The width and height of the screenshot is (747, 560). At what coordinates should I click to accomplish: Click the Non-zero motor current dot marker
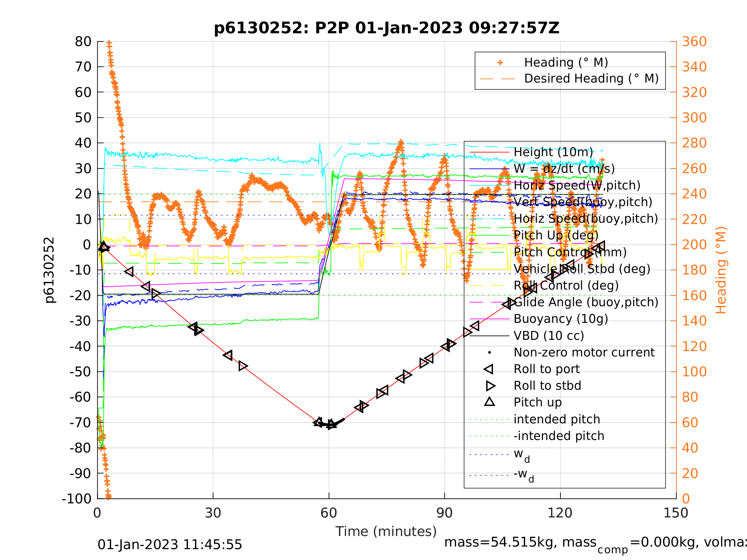[x=489, y=353]
